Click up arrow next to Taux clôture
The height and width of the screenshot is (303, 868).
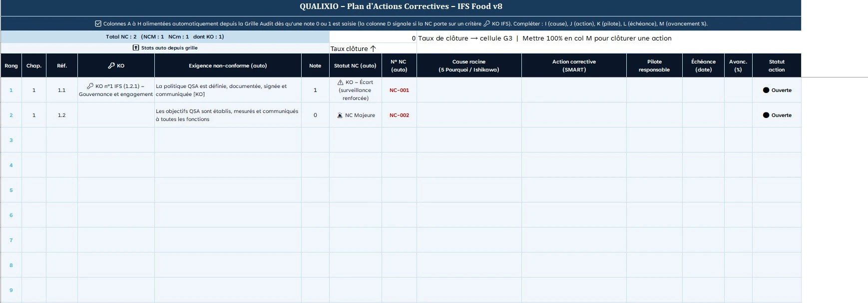pos(373,48)
